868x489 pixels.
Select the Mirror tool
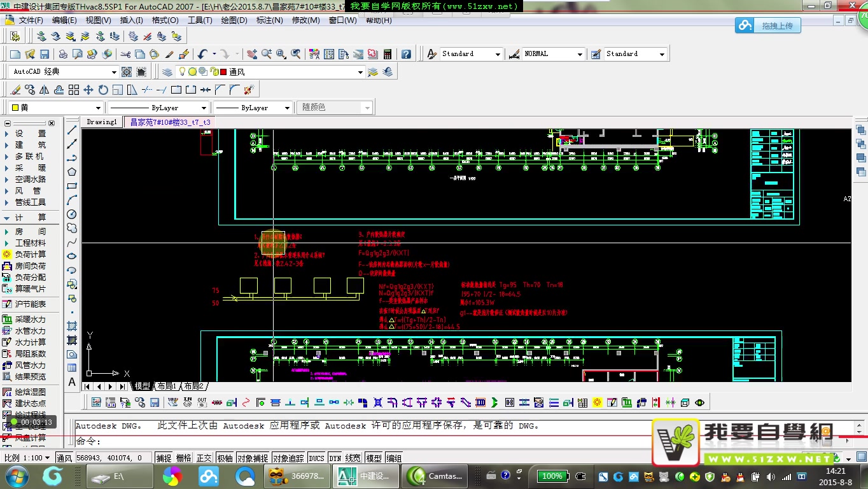point(45,90)
